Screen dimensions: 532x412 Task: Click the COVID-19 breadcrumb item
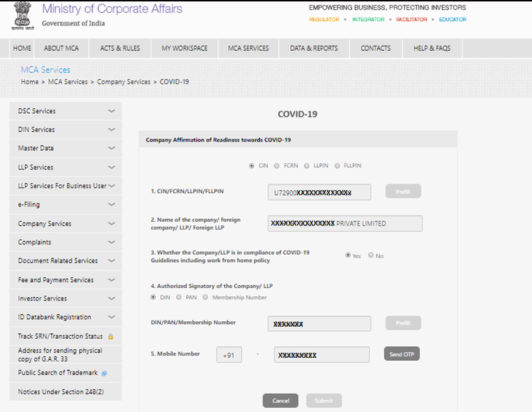click(x=174, y=82)
